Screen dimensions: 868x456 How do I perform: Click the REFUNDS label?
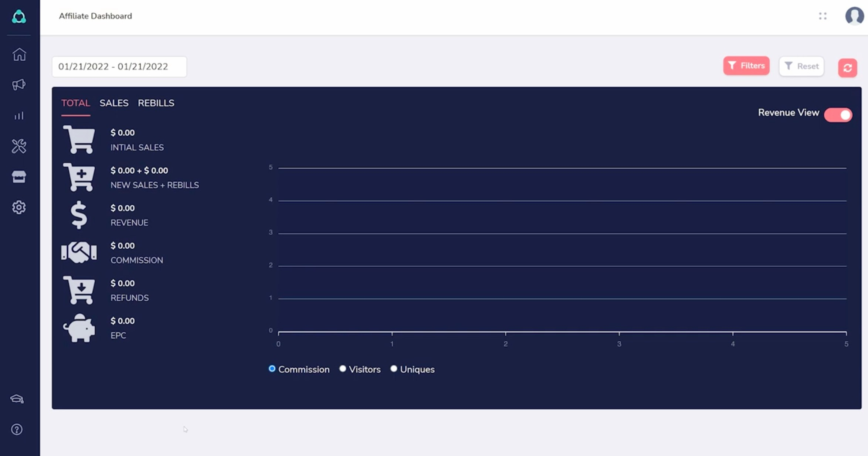tap(130, 298)
